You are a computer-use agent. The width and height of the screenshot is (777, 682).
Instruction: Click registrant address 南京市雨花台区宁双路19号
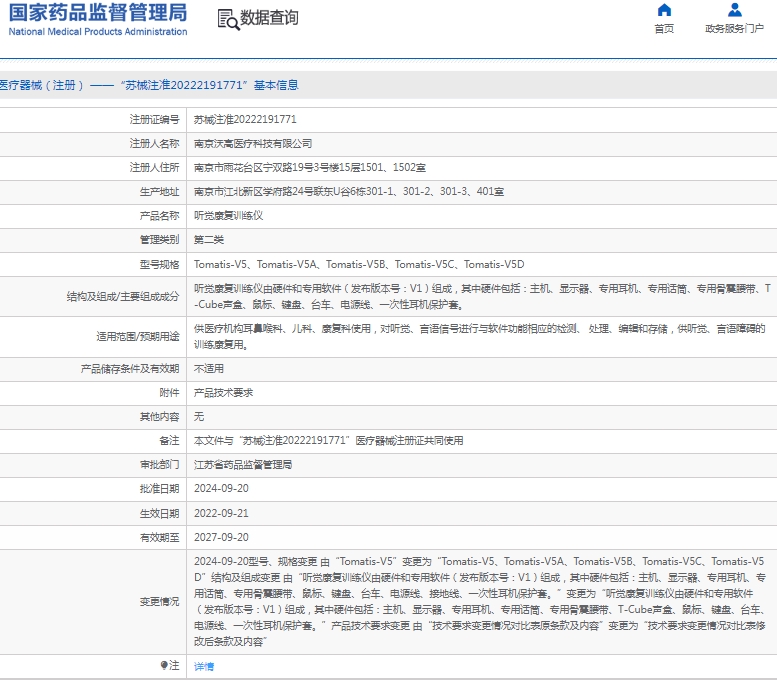(x=310, y=168)
